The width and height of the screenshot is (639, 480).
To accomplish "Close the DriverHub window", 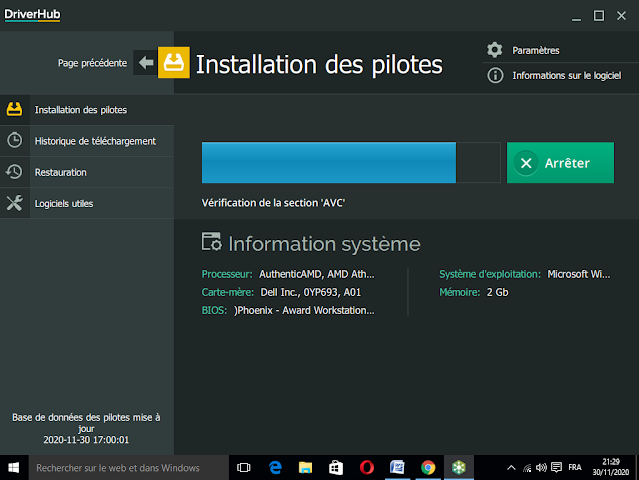I will click(621, 16).
